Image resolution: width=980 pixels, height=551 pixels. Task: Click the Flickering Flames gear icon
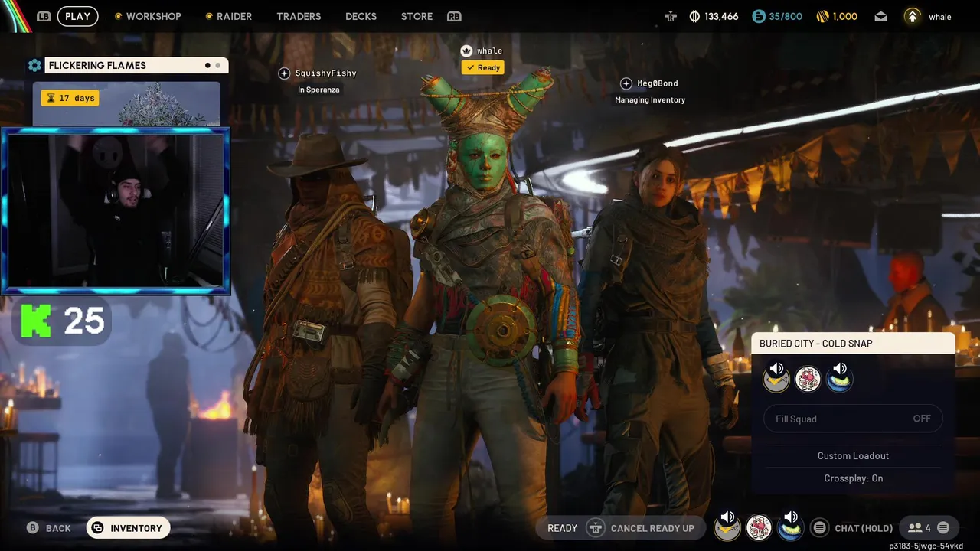point(34,66)
